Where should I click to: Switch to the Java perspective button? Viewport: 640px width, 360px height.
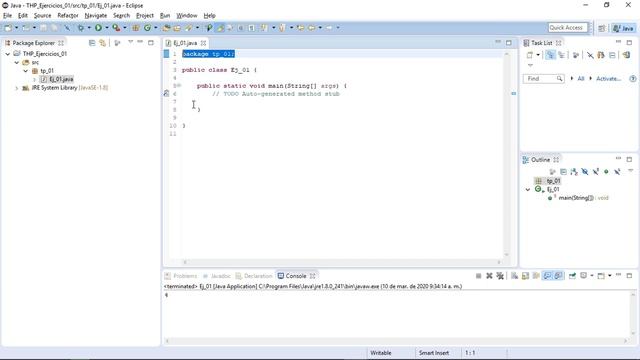click(623, 28)
